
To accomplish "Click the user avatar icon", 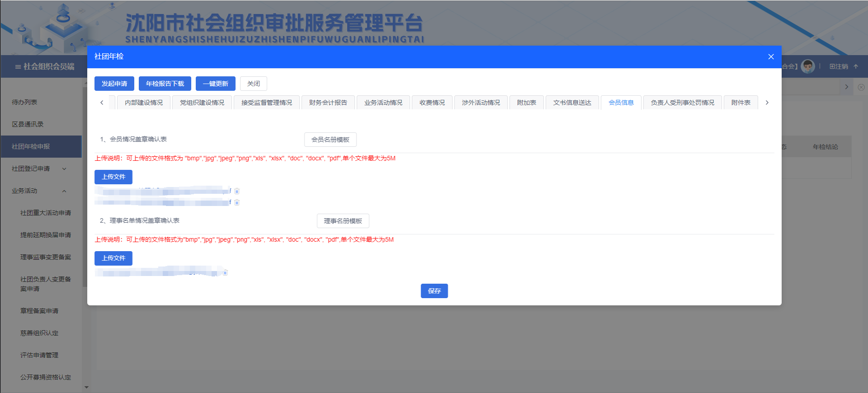I will click(807, 66).
